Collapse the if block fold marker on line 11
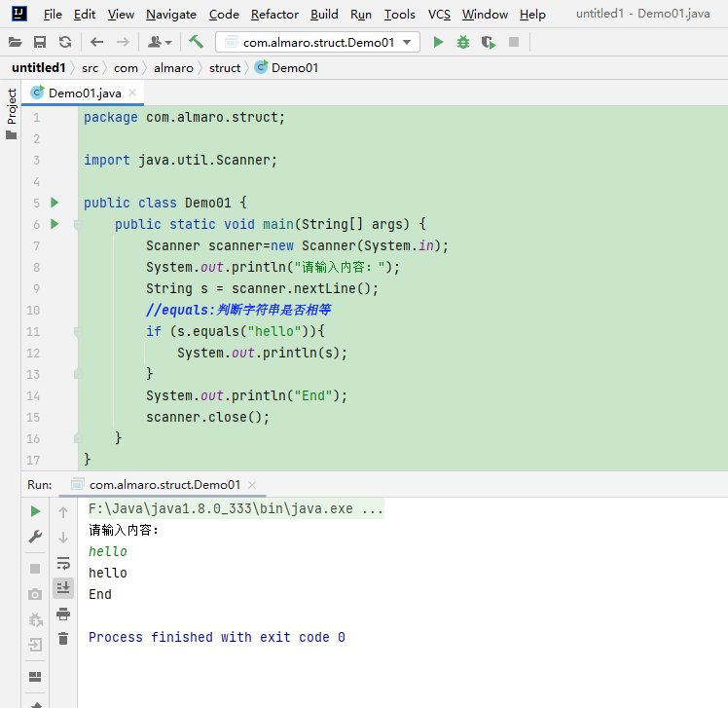 point(78,332)
